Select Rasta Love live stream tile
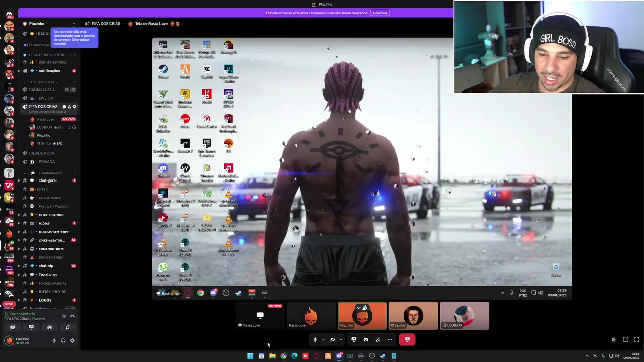 [260, 316]
